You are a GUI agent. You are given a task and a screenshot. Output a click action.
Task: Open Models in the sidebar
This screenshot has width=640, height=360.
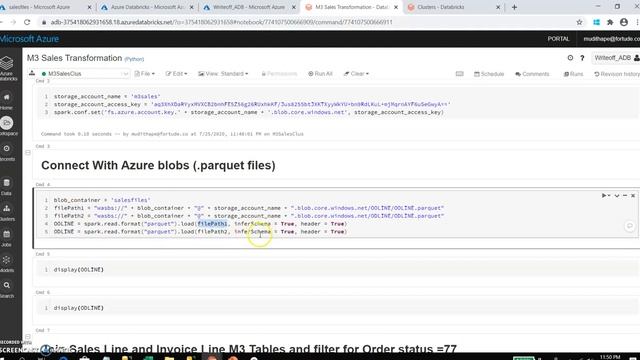[7, 263]
